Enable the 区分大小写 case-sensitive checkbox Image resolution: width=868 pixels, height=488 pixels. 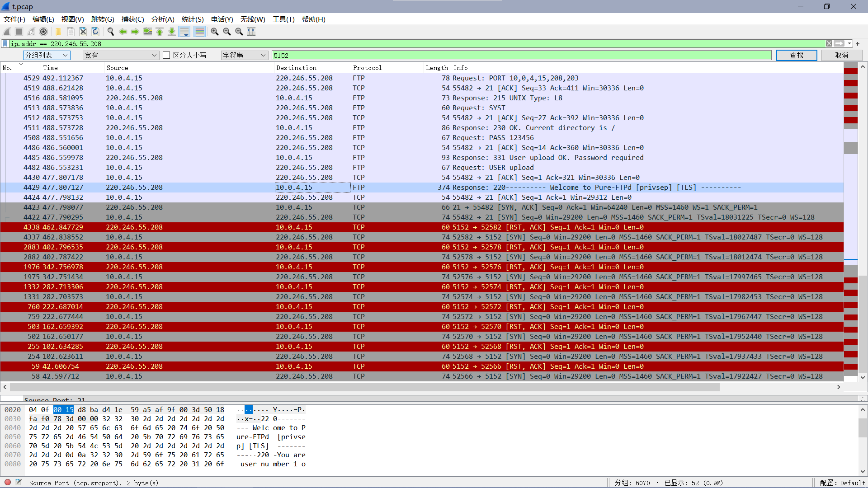[x=166, y=55]
